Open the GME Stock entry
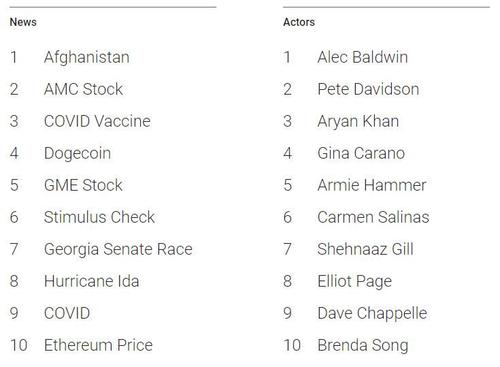The width and height of the screenshot is (500, 367). (83, 185)
